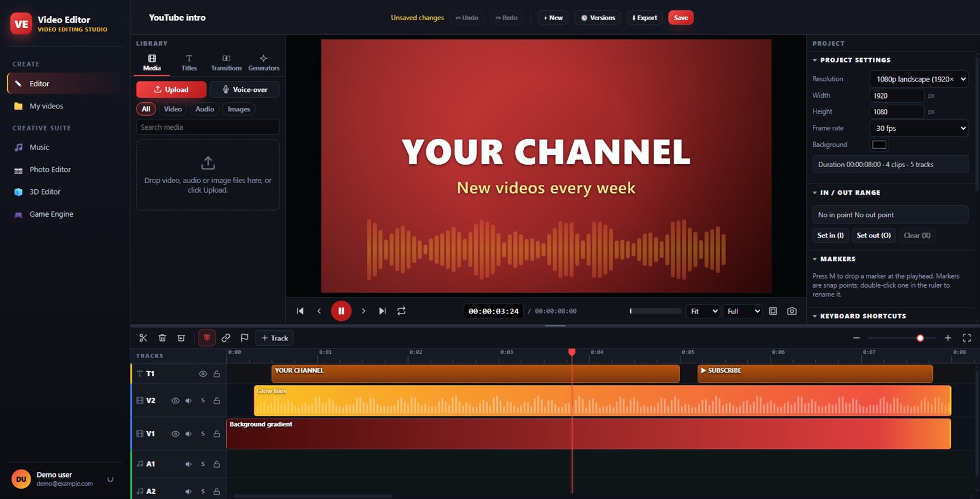This screenshot has height=499, width=980.
Task: Click the safe-area overlay icon
Action: pos(773,311)
